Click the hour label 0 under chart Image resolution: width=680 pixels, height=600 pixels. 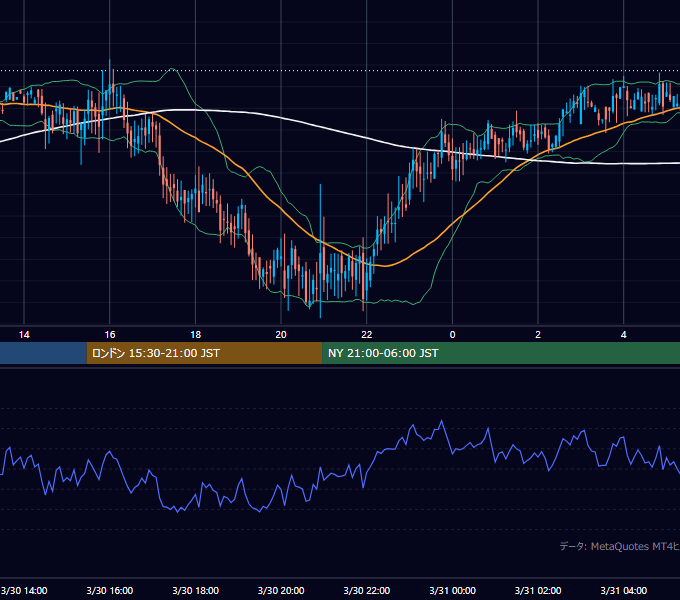[x=452, y=335]
